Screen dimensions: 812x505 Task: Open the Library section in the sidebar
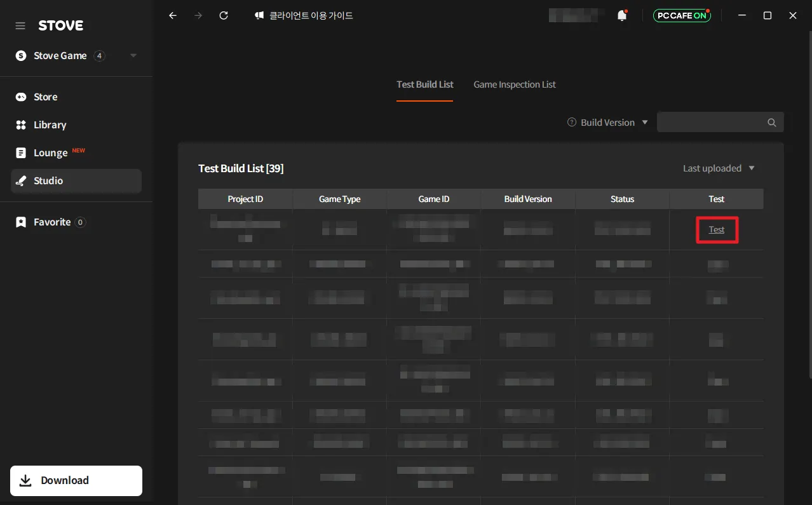pos(76,125)
